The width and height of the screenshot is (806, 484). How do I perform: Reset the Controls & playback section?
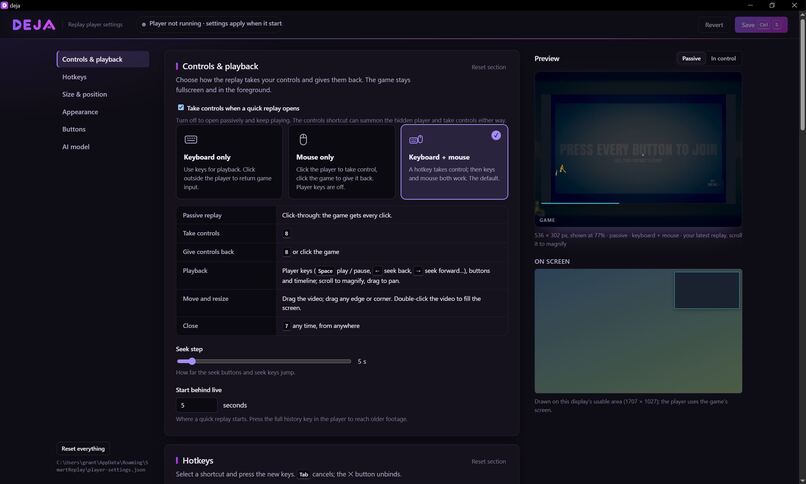pos(488,67)
